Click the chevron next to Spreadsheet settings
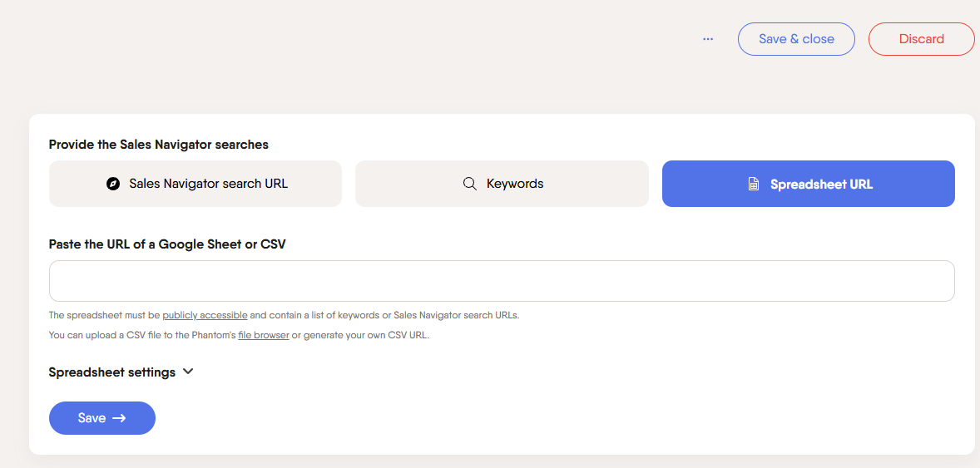 pos(188,372)
